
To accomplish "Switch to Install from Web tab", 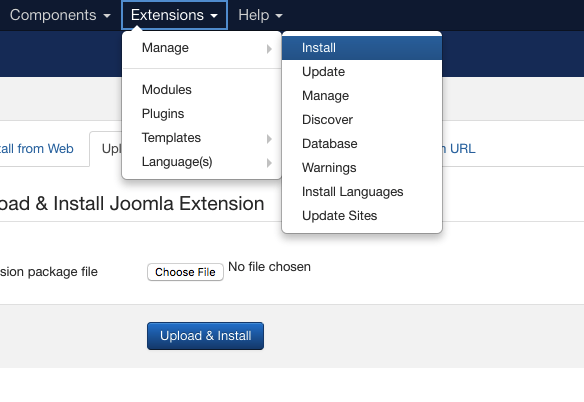I will click(x=36, y=149).
